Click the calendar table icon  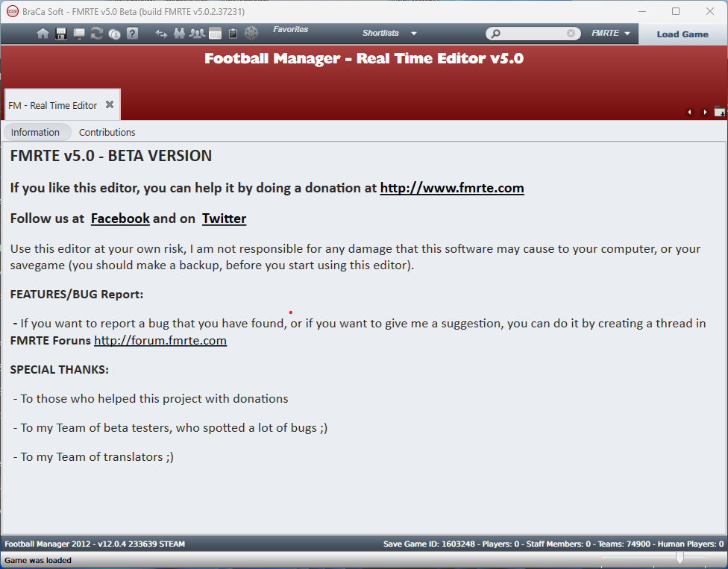[215, 34]
